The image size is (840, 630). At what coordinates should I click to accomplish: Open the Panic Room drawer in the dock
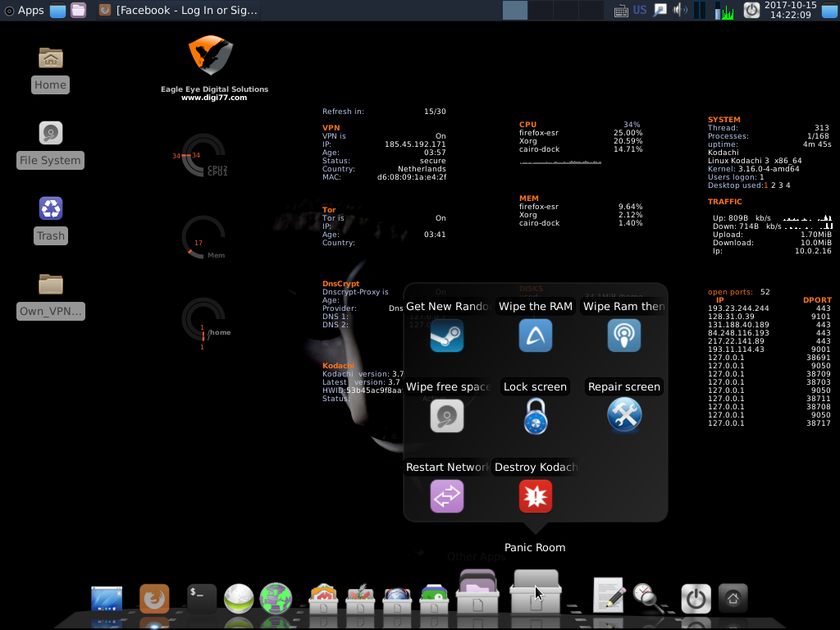click(x=535, y=592)
